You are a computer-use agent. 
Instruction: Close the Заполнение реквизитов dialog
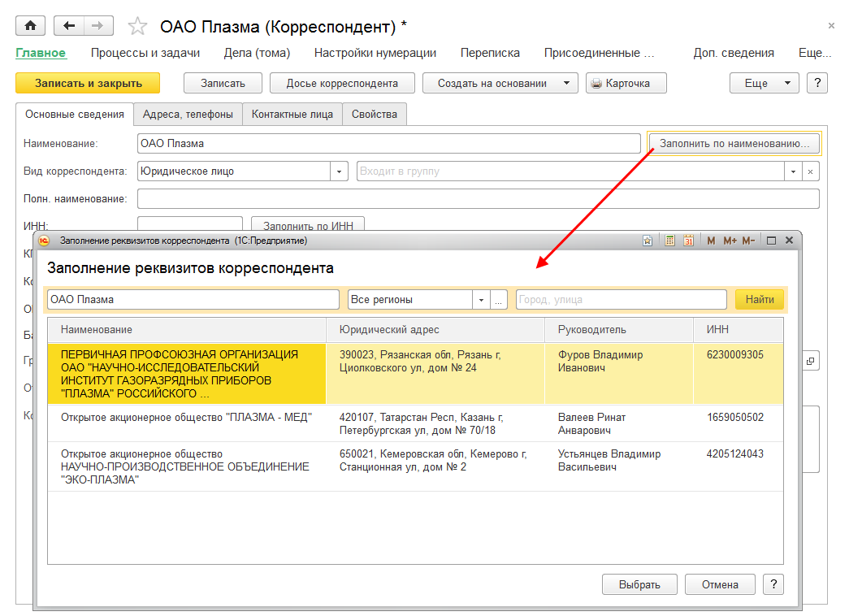click(790, 240)
